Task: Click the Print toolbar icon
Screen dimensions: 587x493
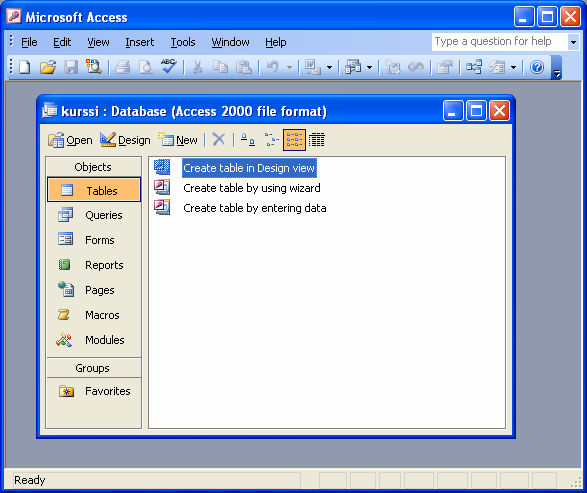Action: point(122,67)
